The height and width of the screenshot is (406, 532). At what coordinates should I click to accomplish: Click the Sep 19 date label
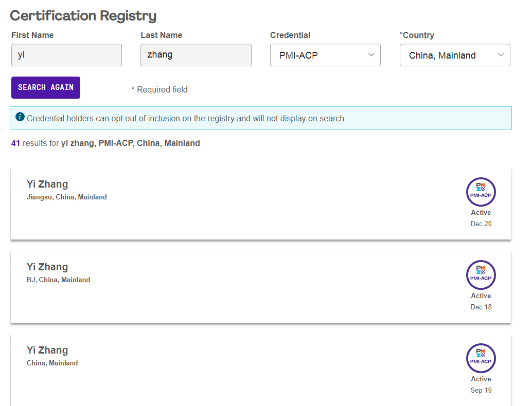tap(481, 390)
